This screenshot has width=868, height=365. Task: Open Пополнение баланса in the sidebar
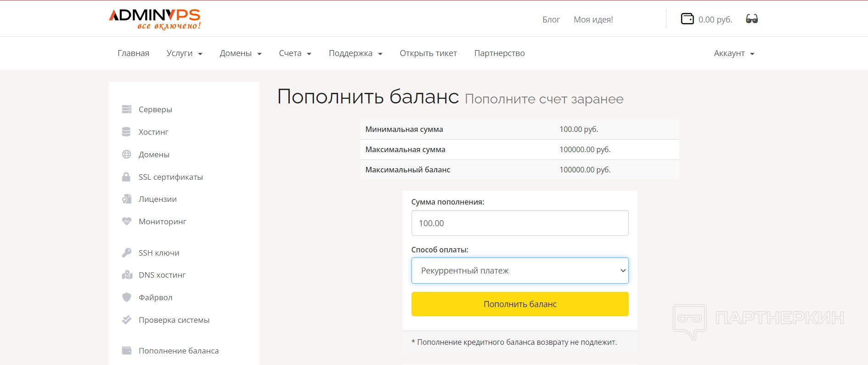pos(178,351)
